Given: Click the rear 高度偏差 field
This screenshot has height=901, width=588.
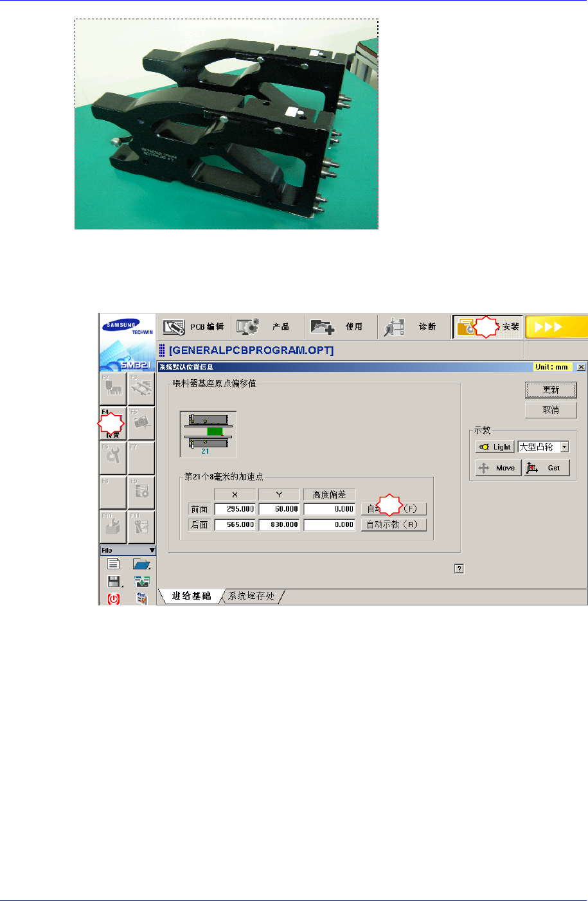Looking at the screenshot, I should [x=329, y=524].
